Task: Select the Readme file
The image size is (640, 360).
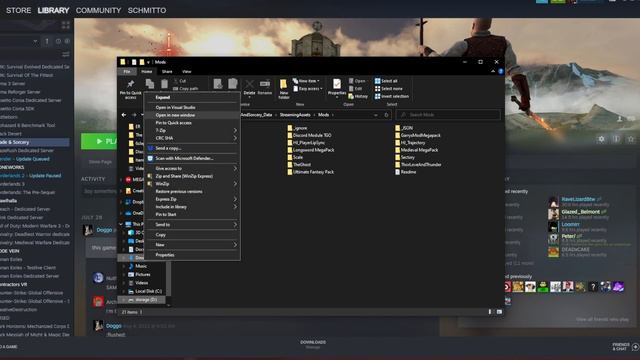Action: (x=406, y=172)
